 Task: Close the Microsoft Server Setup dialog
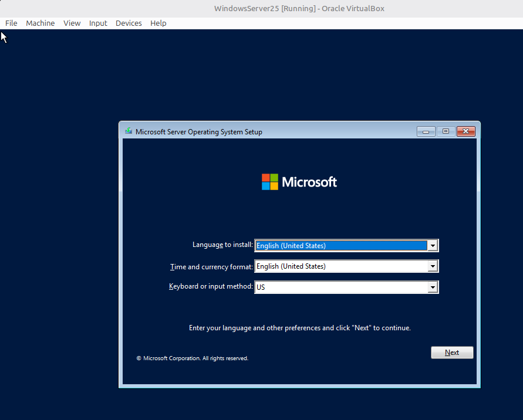pyautogui.click(x=465, y=131)
